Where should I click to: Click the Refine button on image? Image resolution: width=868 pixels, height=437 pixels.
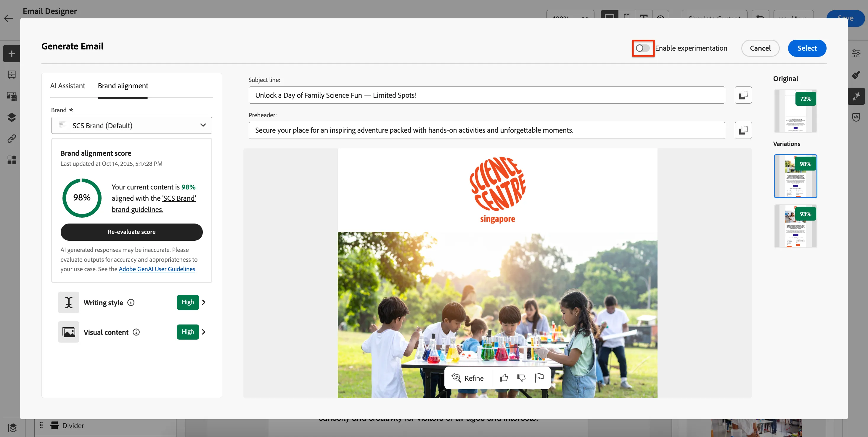468,378
